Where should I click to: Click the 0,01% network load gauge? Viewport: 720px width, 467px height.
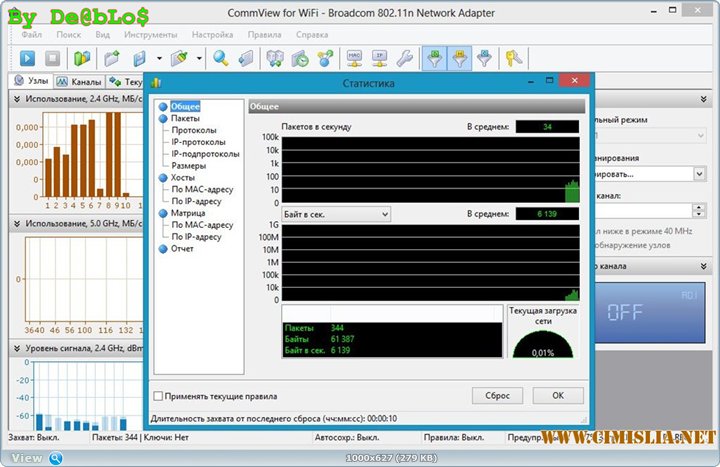click(543, 344)
